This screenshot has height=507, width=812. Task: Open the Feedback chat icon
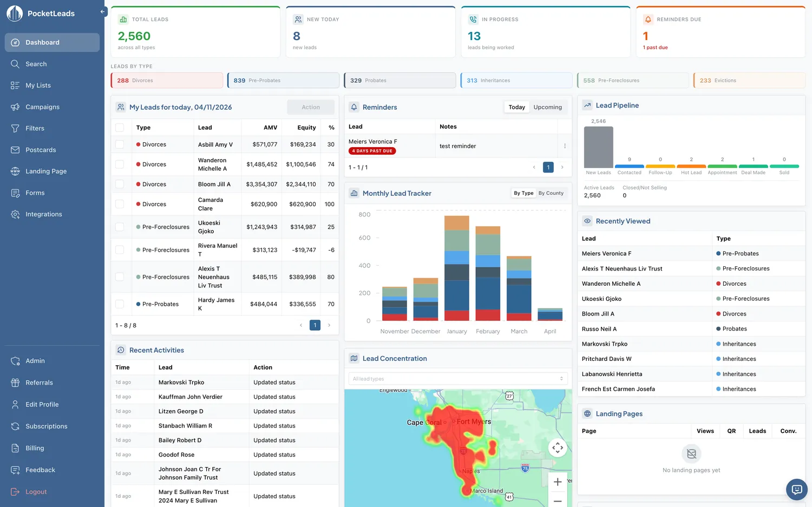15,470
